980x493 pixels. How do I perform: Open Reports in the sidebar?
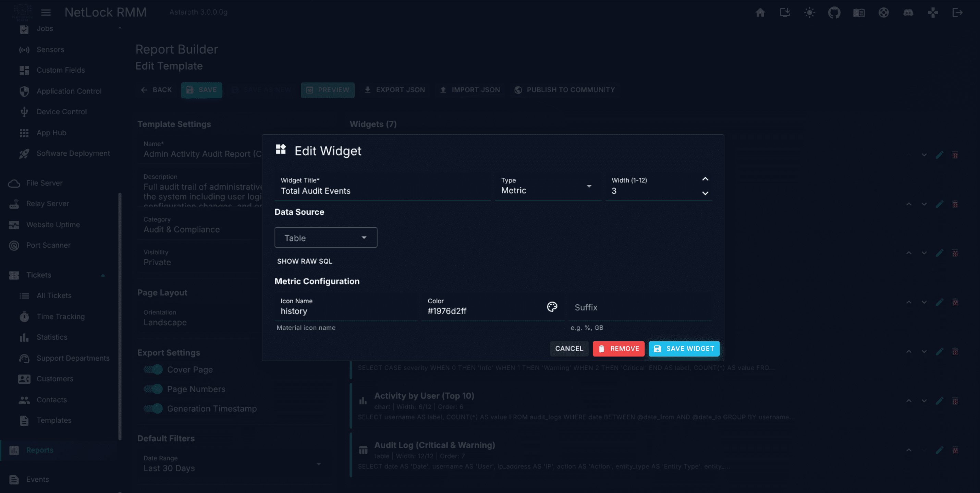pos(59,450)
